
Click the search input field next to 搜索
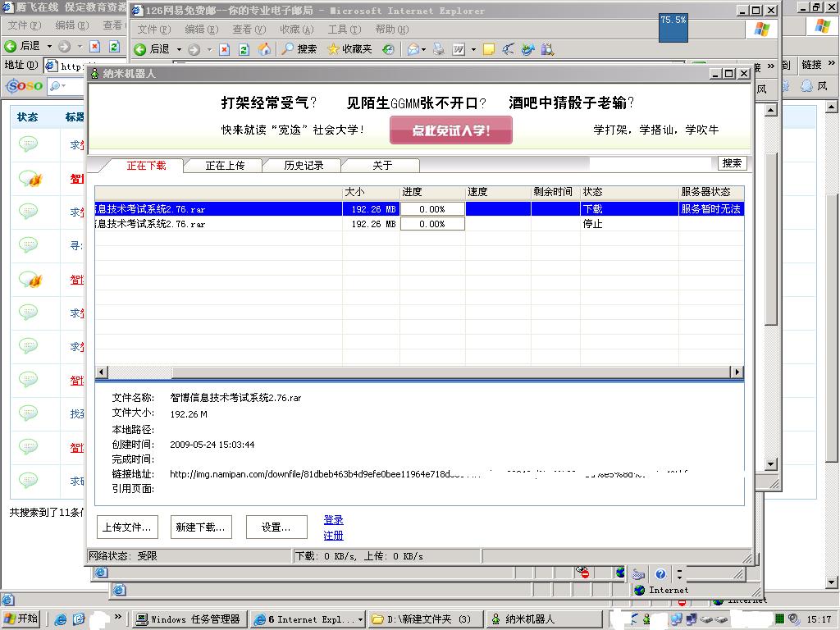click(x=653, y=164)
